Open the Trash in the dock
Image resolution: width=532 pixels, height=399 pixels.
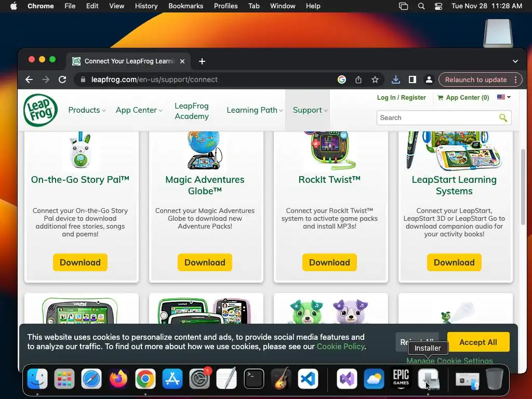[x=495, y=378]
